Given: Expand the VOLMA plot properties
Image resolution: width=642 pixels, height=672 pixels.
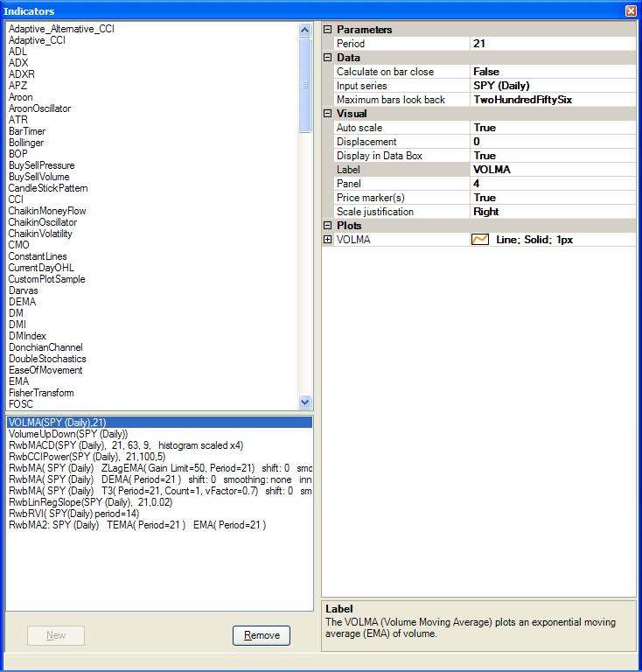Looking at the screenshot, I should click(328, 240).
